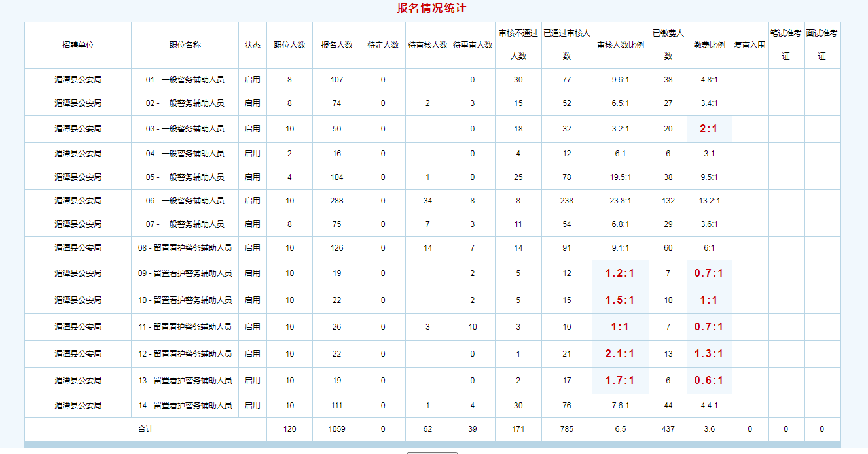Select position 02 - 一般警务辅助人员

point(185,103)
